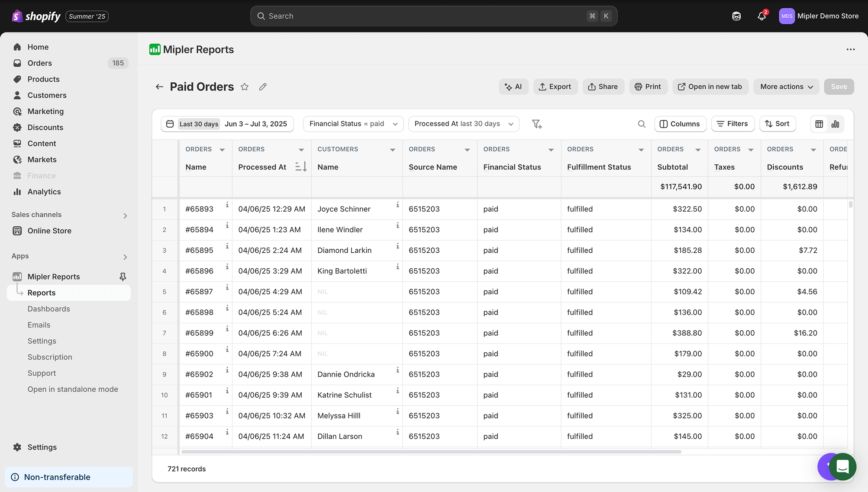Go back using the left arrow icon
This screenshot has height=492, width=868.
click(x=159, y=87)
